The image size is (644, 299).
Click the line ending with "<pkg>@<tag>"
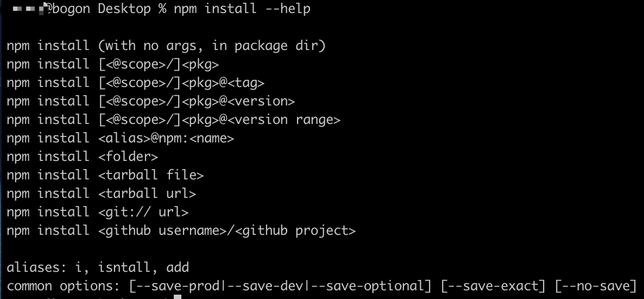(x=136, y=83)
